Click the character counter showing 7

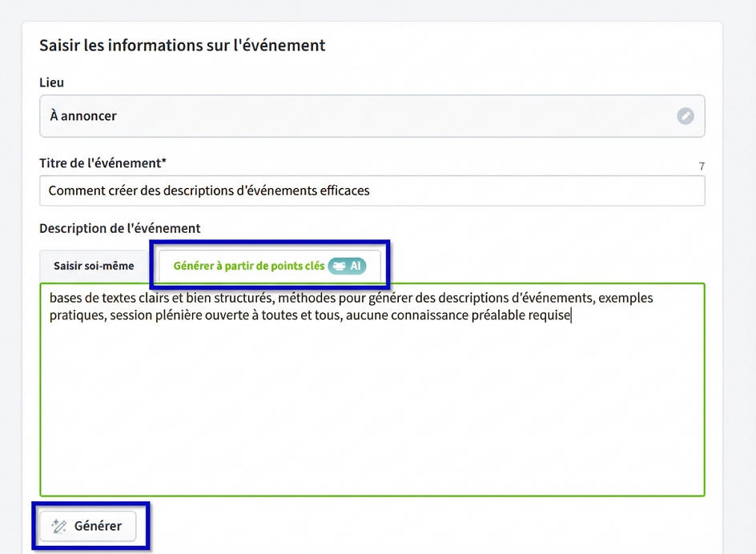click(x=702, y=166)
